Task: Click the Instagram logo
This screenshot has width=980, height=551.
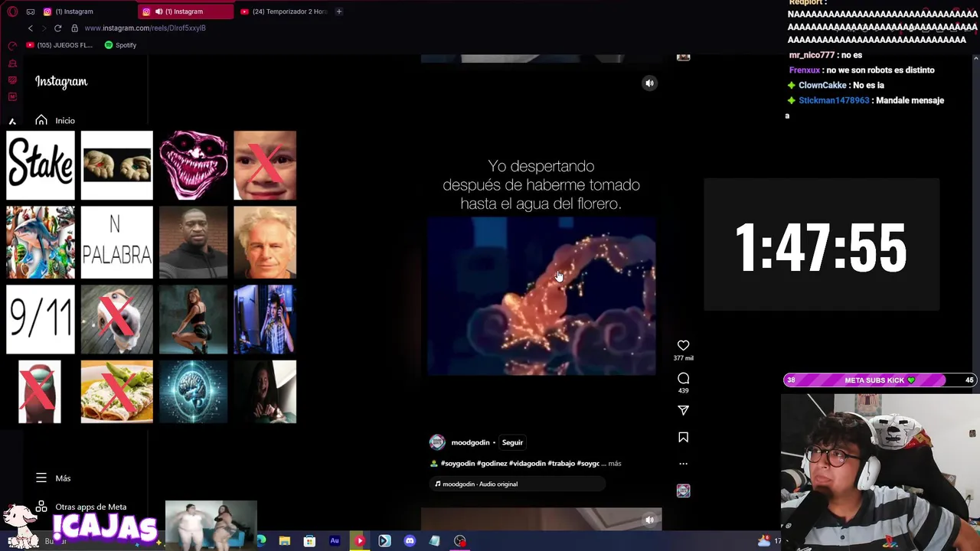Action: pyautogui.click(x=61, y=82)
